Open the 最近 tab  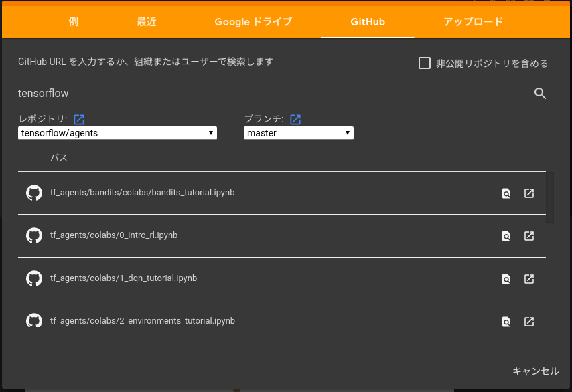[x=146, y=22]
